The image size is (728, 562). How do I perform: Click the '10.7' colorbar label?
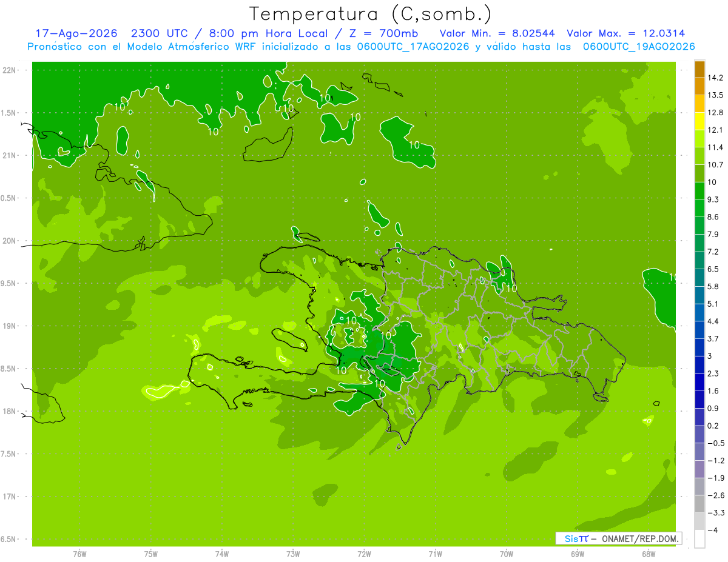(715, 165)
